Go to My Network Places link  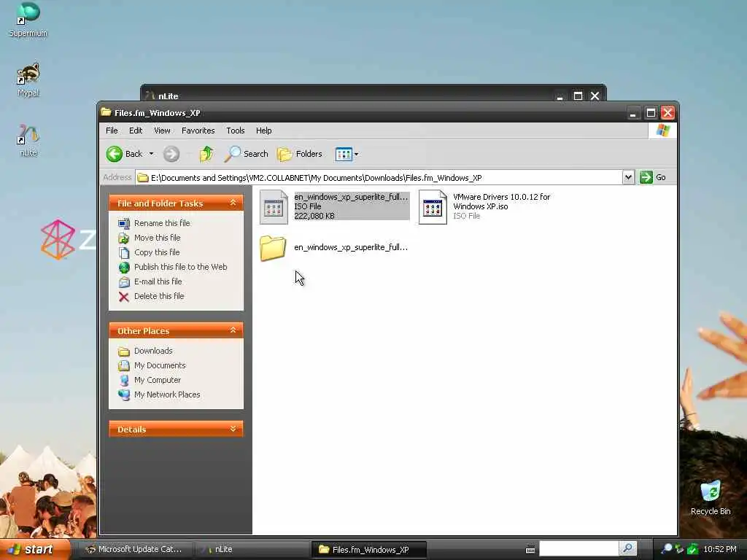click(167, 394)
